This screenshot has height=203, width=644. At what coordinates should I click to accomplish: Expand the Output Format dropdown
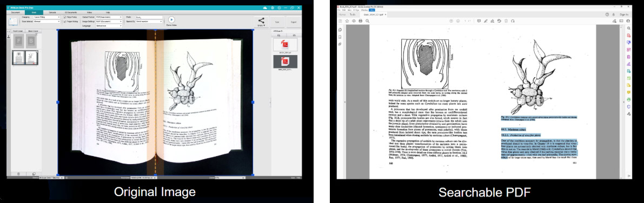(109, 17)
